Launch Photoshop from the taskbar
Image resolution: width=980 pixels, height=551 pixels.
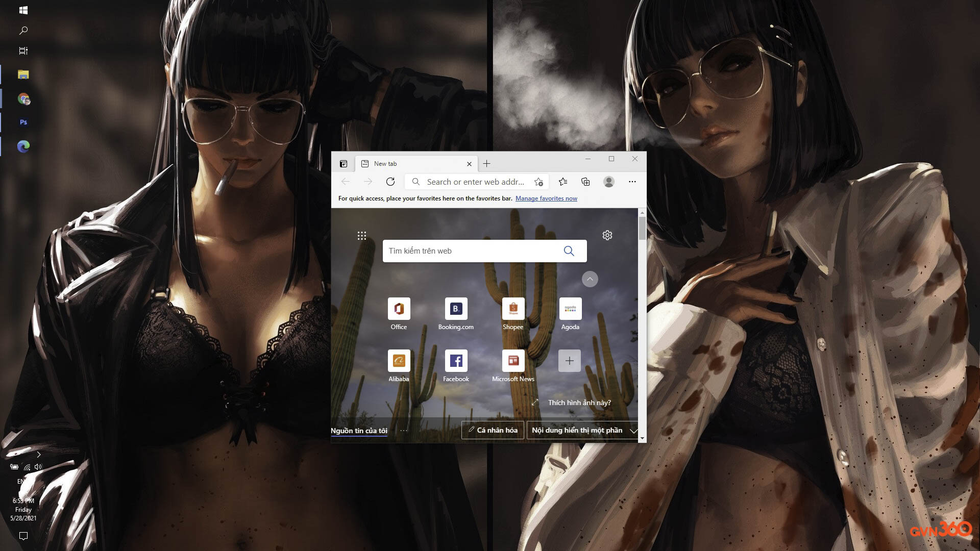23,122
